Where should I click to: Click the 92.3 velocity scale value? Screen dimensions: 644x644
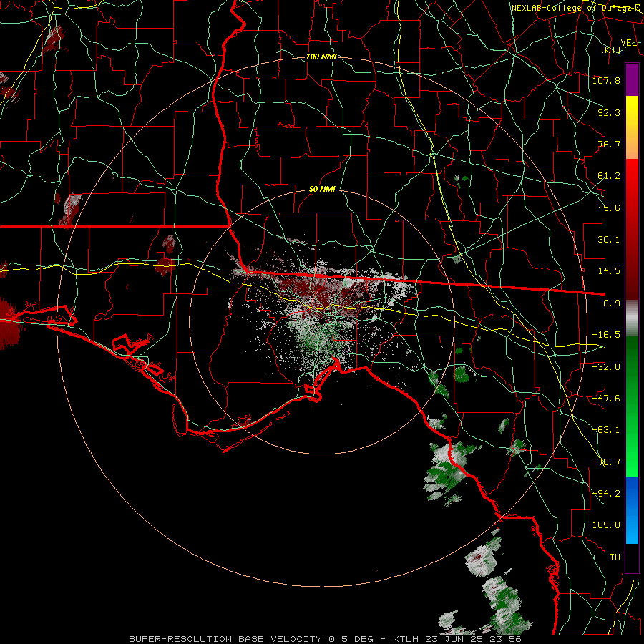pyautogui.click(x=609, y=112)
